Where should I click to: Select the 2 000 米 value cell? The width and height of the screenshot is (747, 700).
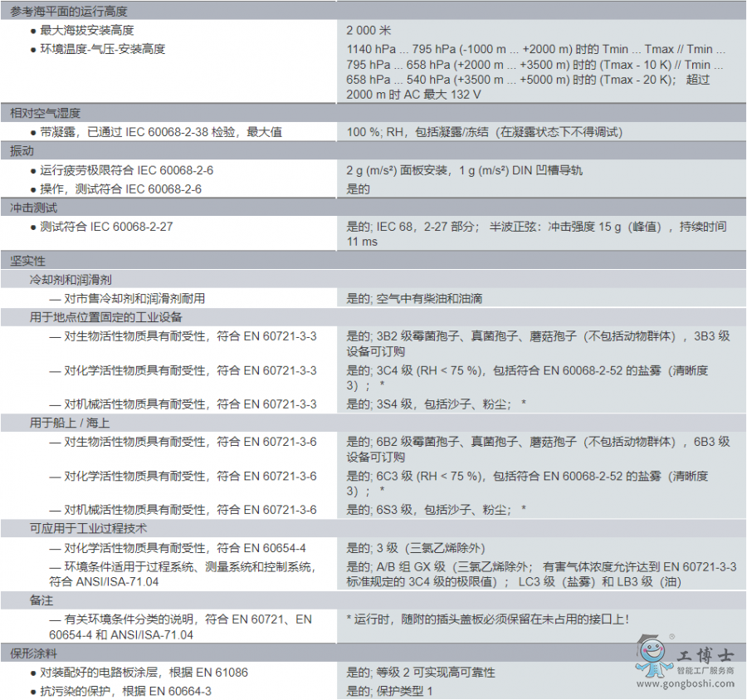pos(369,30)
